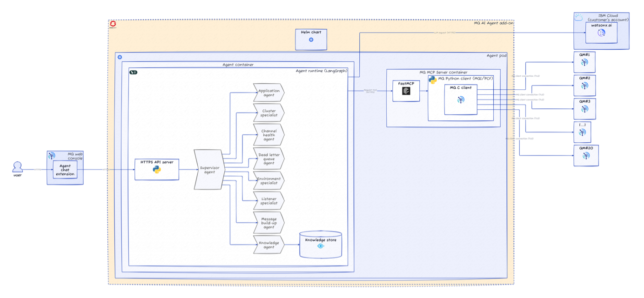The image size is (644, 298).
Task: Click the 'watsonx.ai' label
Action: coord(601,25)
